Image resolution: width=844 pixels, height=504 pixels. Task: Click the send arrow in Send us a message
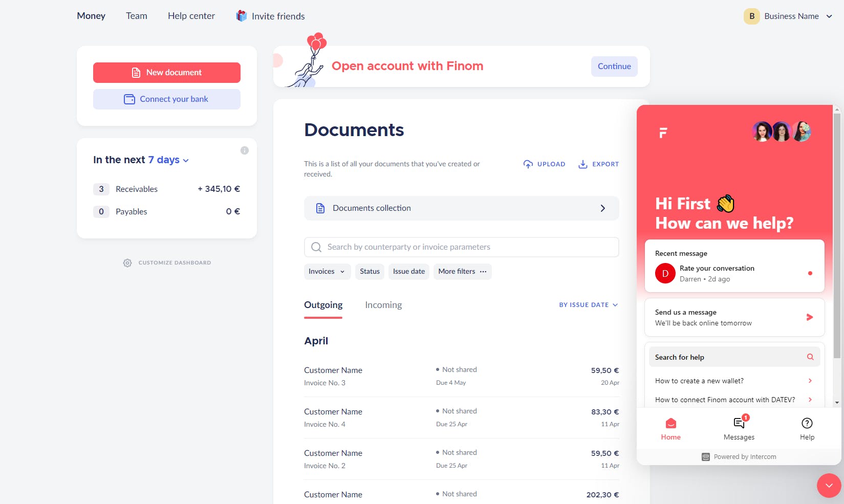click(x=810, y=317)
